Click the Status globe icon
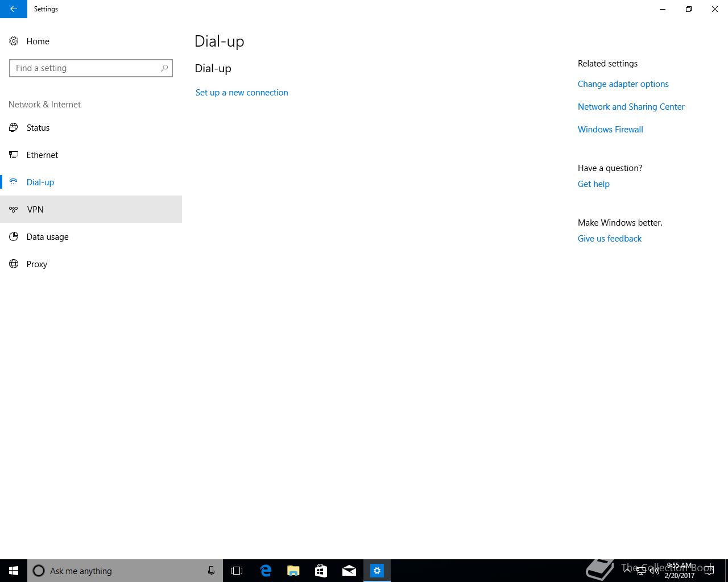This screenshot has width=728, height=582. [x=14, y=128]
